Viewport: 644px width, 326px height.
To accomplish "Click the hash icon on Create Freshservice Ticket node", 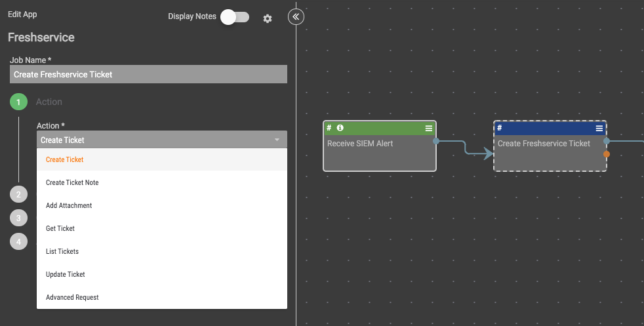I will (x=500, y=128).
